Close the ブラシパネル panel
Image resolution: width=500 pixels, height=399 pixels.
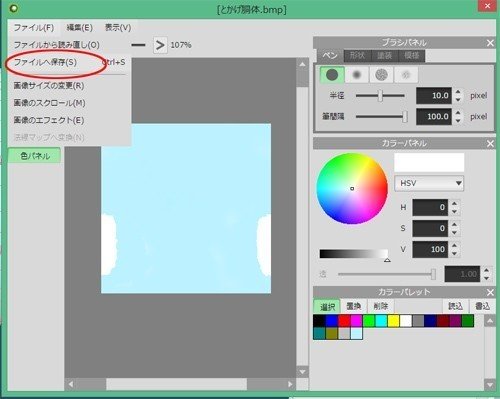[x=490, y=43]
